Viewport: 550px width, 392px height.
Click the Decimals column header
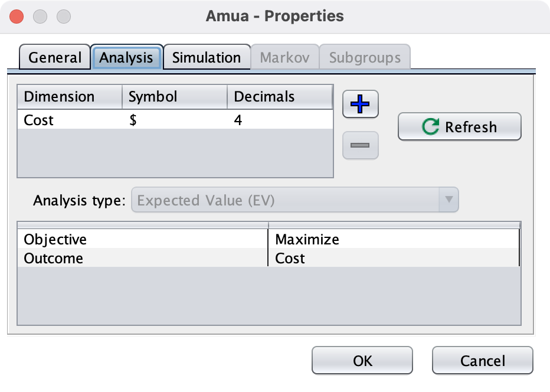tap(280, 97)
